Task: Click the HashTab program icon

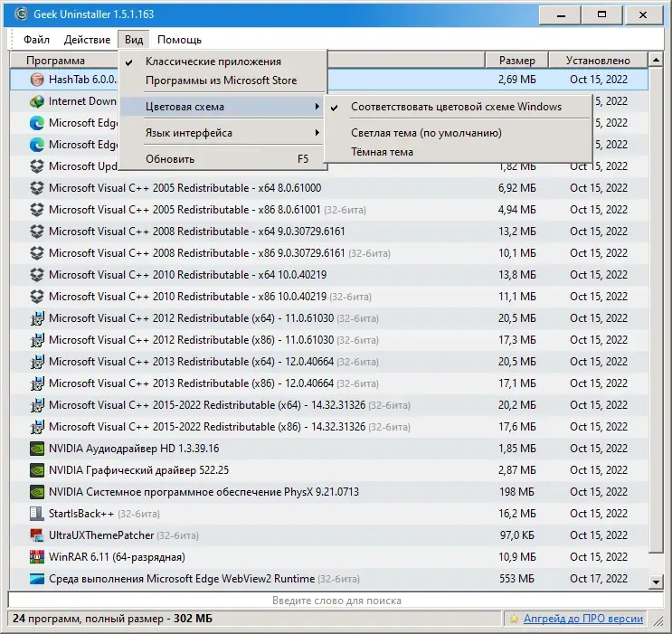Action: coord(37,80)
